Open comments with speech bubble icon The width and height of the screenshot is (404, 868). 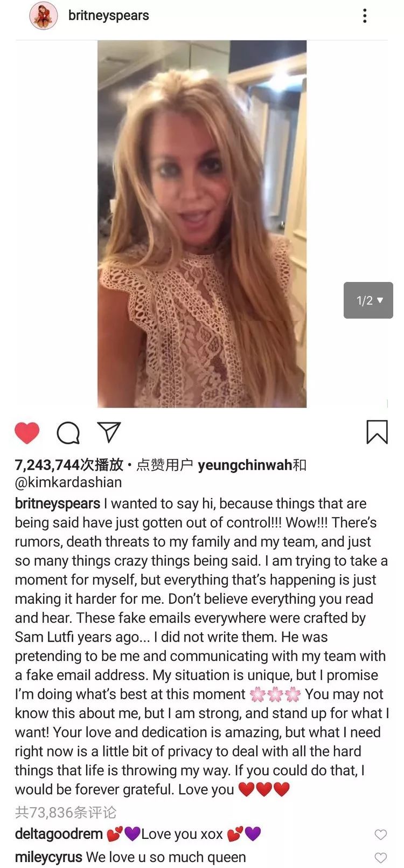(x=68, y=432)
